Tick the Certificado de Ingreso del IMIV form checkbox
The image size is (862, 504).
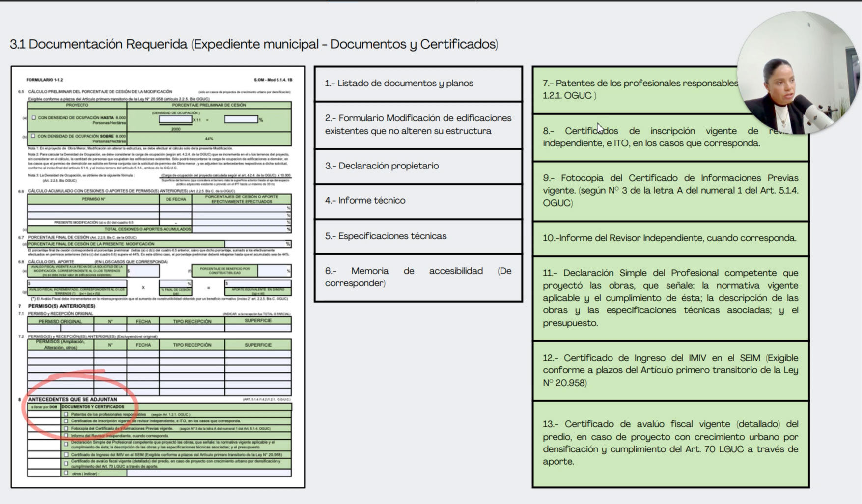click(x=66, y=455)
